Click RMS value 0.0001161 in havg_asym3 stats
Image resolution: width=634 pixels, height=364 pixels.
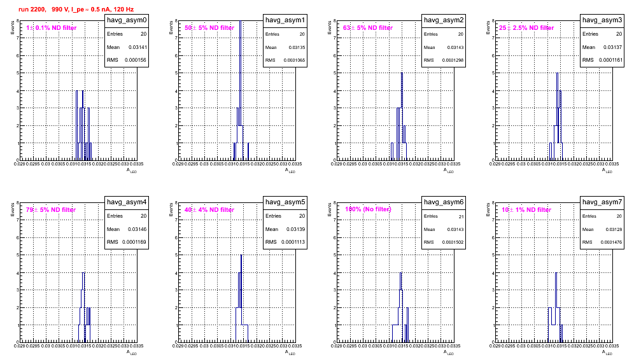tap(610, 60)
